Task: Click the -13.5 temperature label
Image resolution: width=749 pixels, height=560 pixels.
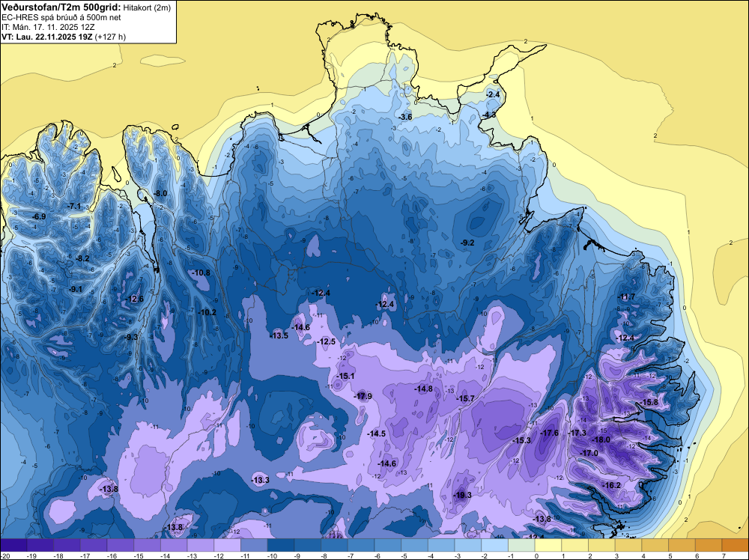Action: (x=279, y=335)
